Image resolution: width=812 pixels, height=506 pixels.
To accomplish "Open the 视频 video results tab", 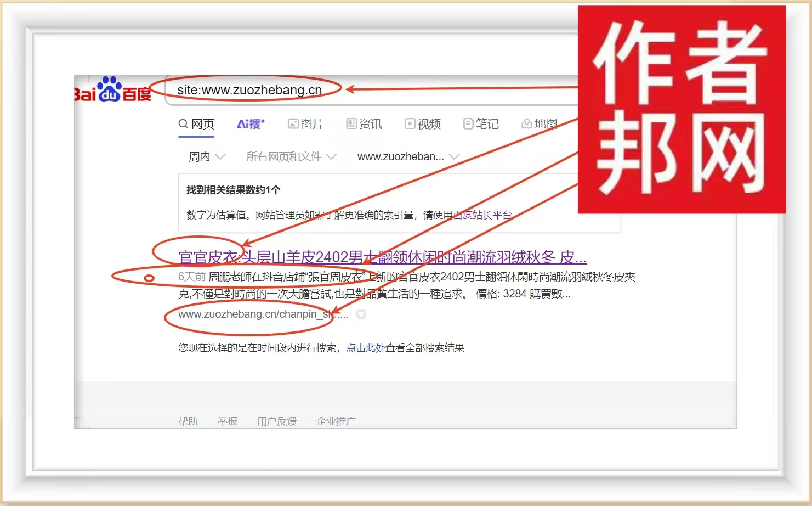I will pos(423,124).
